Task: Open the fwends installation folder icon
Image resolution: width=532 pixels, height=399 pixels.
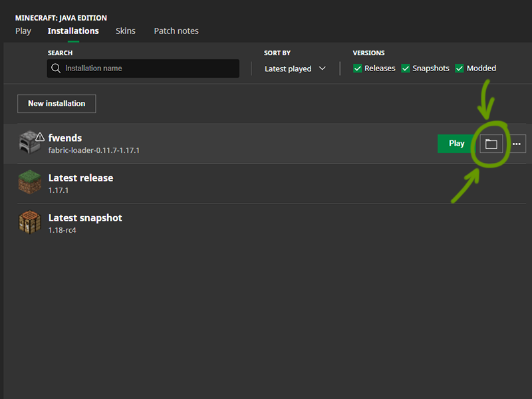Action: 491,144
